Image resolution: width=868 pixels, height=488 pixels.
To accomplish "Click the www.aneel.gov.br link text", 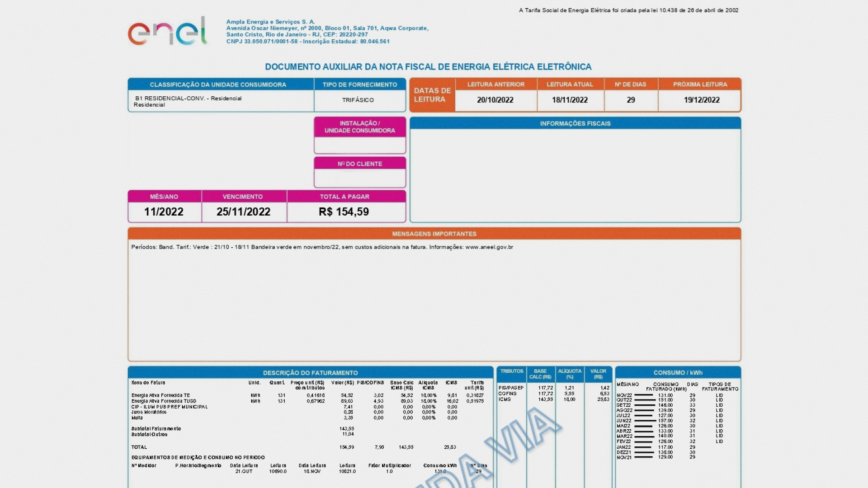I will coord(489,247).
